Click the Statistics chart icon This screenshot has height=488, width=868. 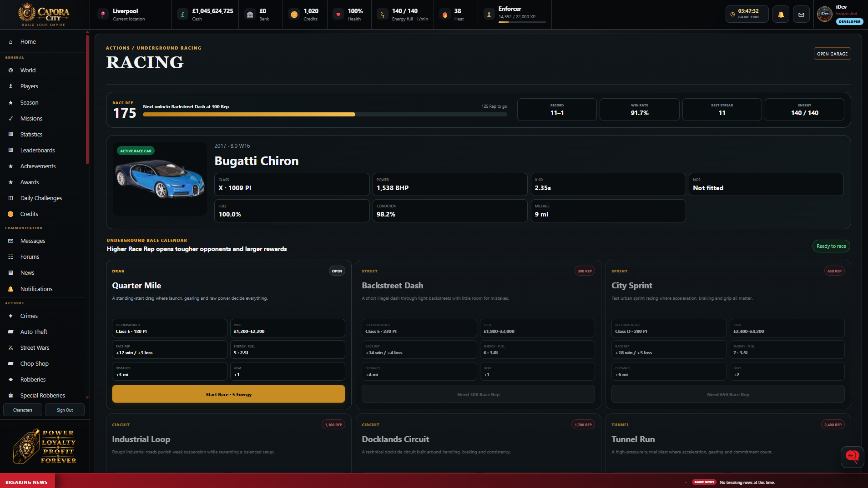point(10,135)
